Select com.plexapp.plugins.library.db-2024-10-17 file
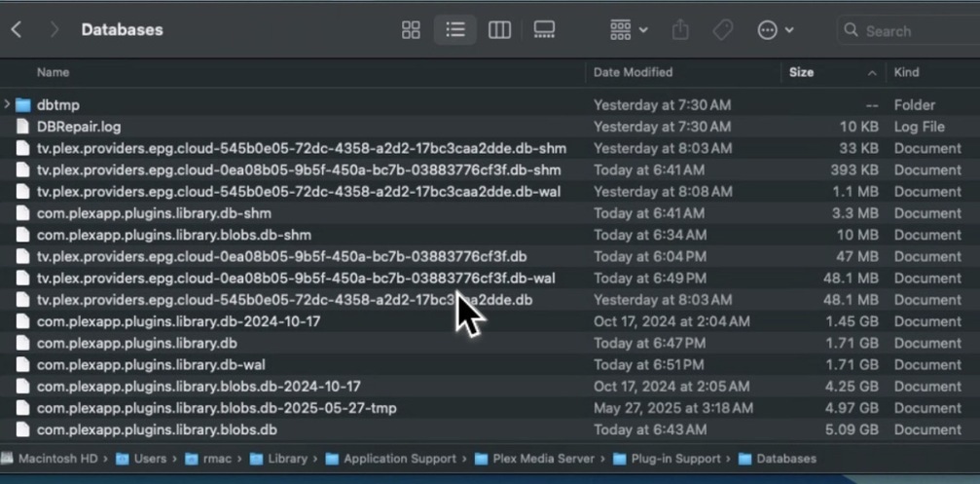 click(178, 321)
